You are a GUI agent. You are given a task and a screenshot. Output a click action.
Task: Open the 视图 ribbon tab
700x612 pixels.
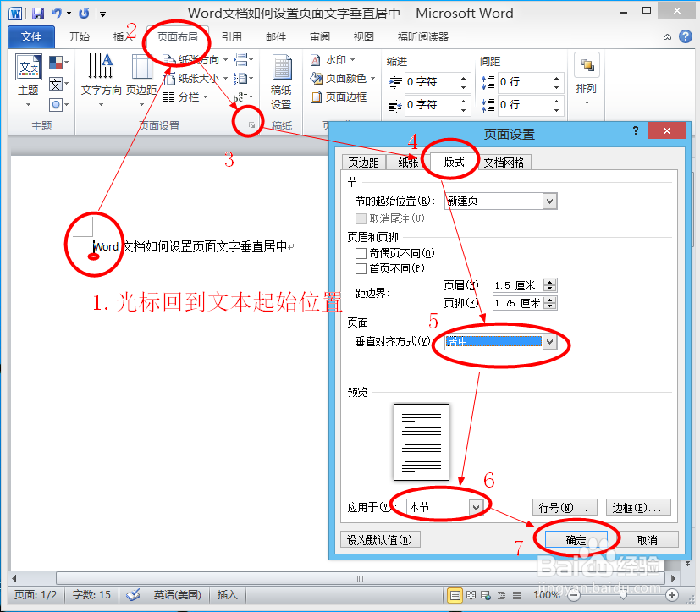pyautogui.click(x=363, y=36)
